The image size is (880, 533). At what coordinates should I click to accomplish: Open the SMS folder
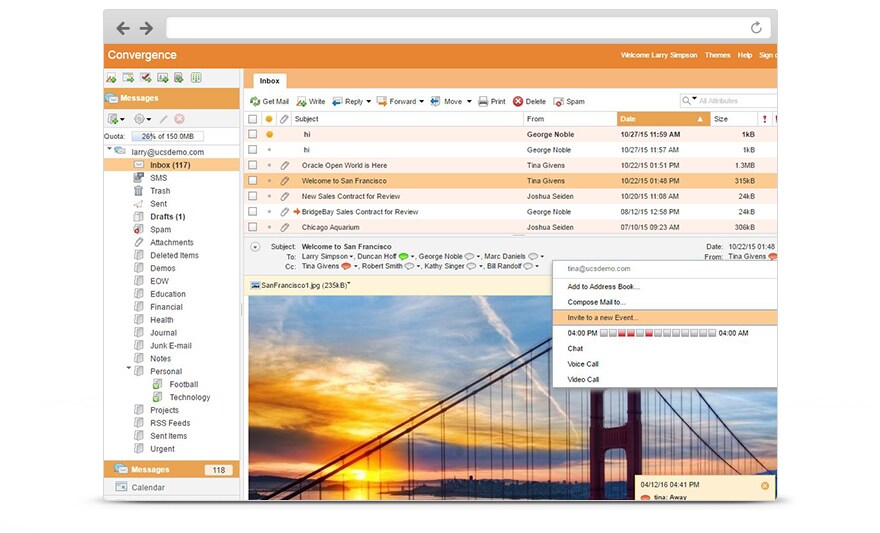click(x=158, y=178)
